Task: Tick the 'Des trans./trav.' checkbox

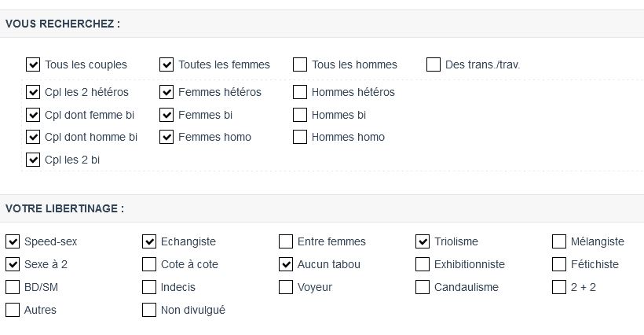Action: (x=434, y=64)
